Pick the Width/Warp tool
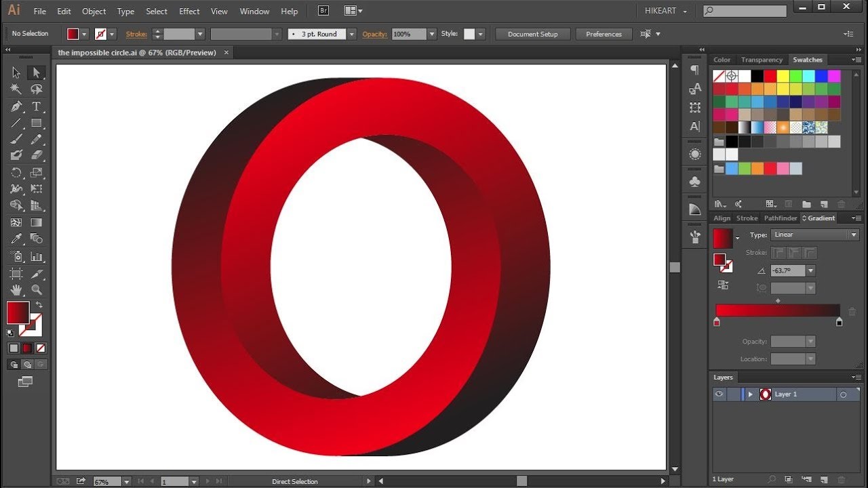Screen dimensions: 868x488 click(16, 189)
